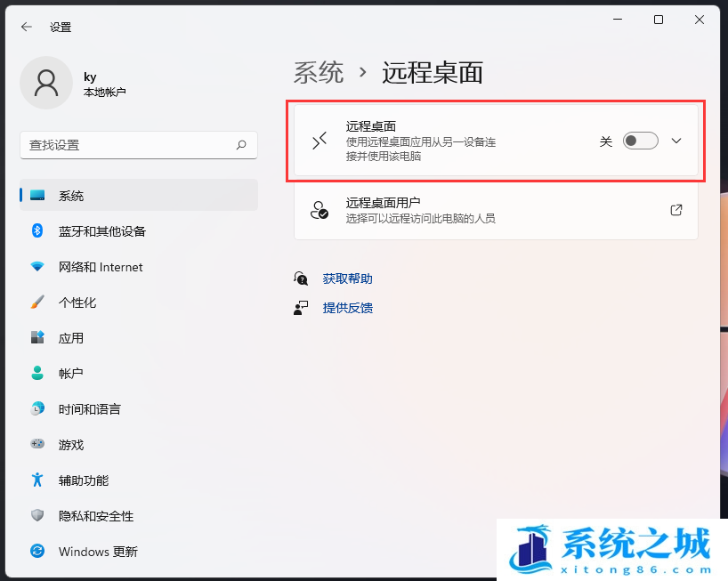The width and height of the screenshot is (728, 581).
Task: Select 个性化 in the sidebar
Action: click(138, 303)
